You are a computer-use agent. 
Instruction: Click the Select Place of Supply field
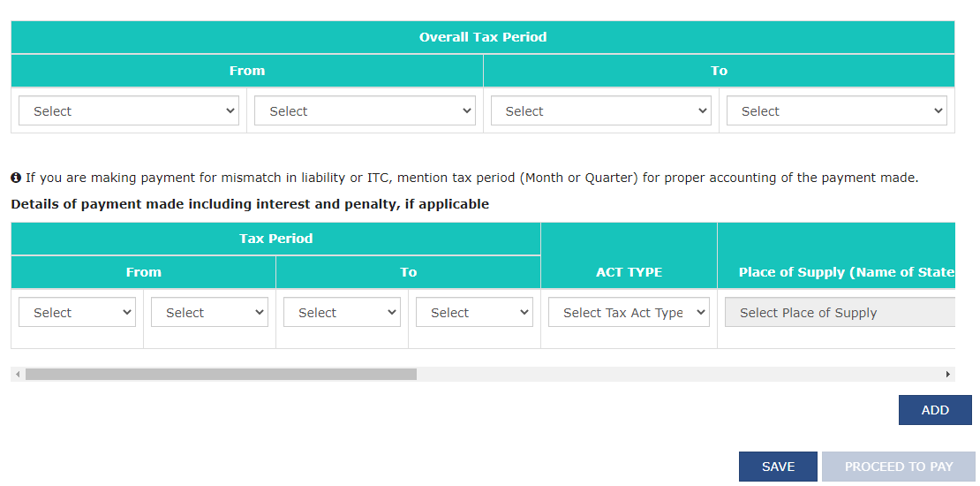(839, 313)
